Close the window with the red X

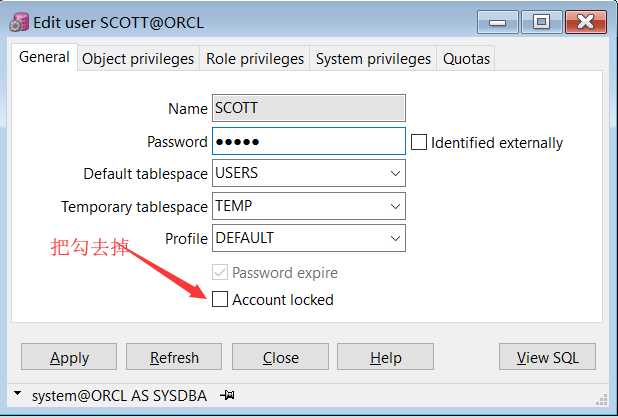point(586,22)
